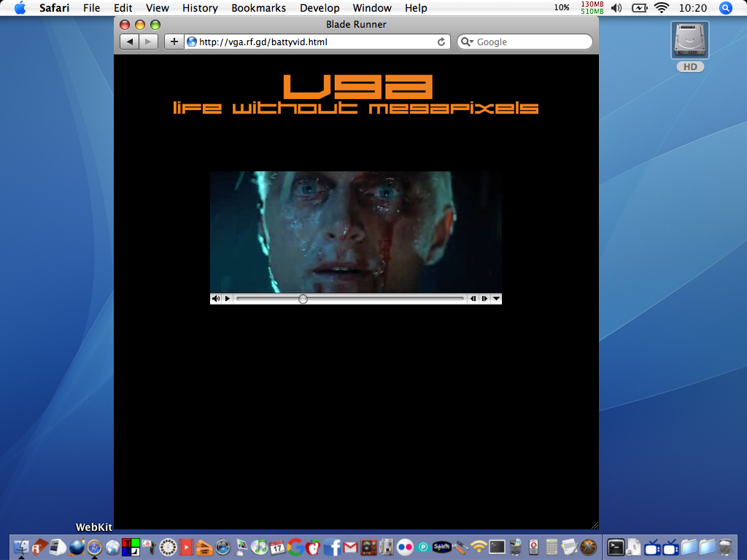The width and height of the screenshot is (747, 560).
Task: Go forward in Safari history
Action: click(x=148, y=42)
